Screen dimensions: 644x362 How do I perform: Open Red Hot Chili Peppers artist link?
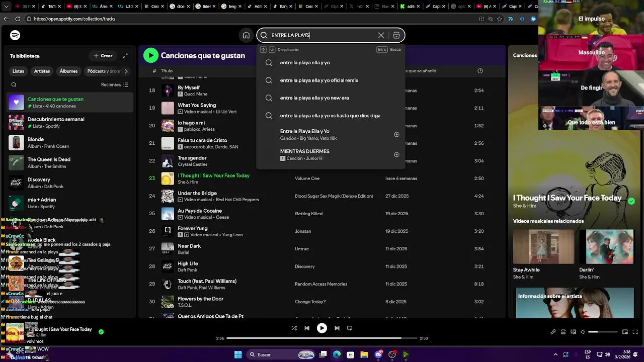pyautogui.click(x=237, y=200)
